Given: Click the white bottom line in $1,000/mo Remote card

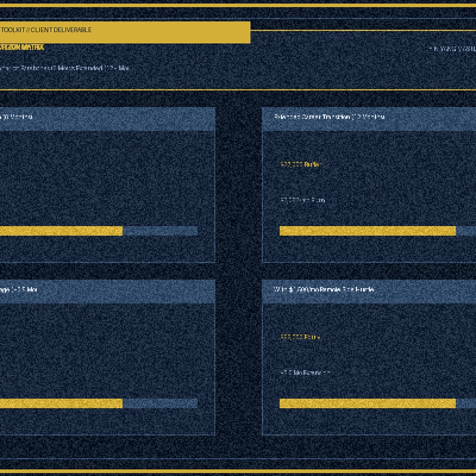Looking at the screenshot, I should [x=305, y=373].
